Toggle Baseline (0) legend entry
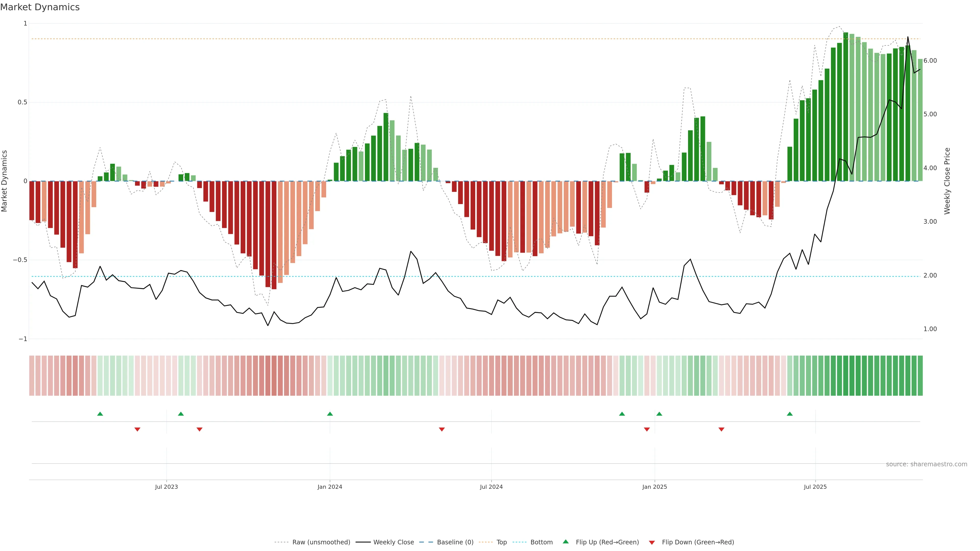980x551 pixels. click(x=455, y=542)
